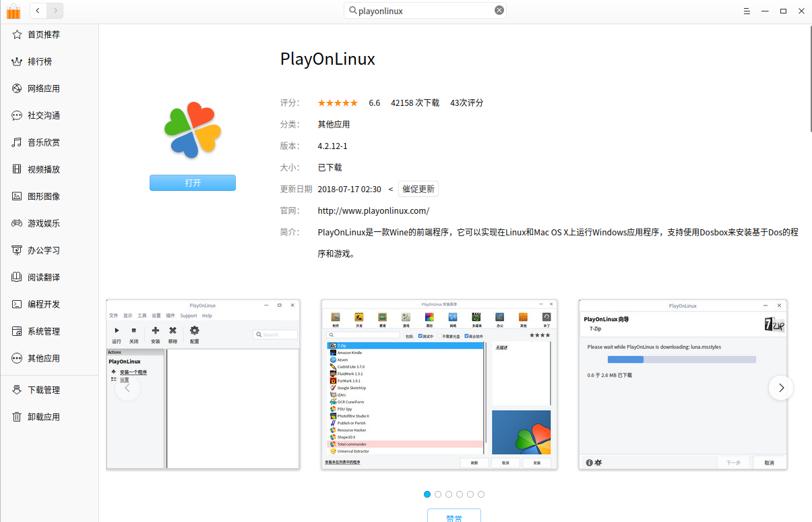Show previous screenshot with left carousel arrow
812x522 pixels.
127,388
